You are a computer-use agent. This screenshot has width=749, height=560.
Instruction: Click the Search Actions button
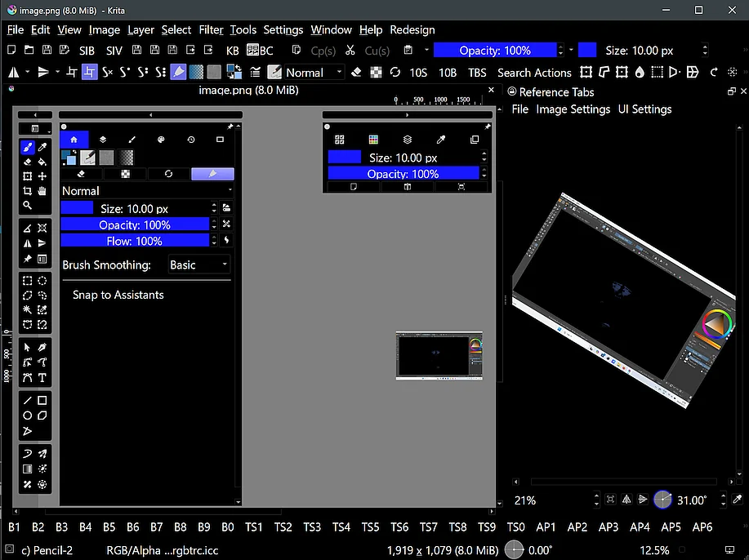pos(534,73)
